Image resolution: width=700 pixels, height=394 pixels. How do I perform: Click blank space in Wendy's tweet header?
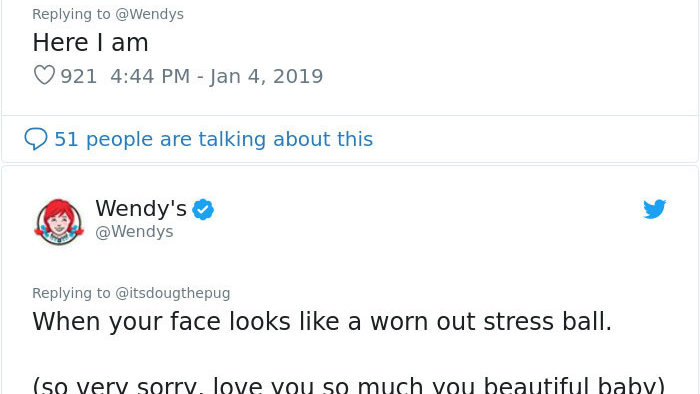click(424, 221)
